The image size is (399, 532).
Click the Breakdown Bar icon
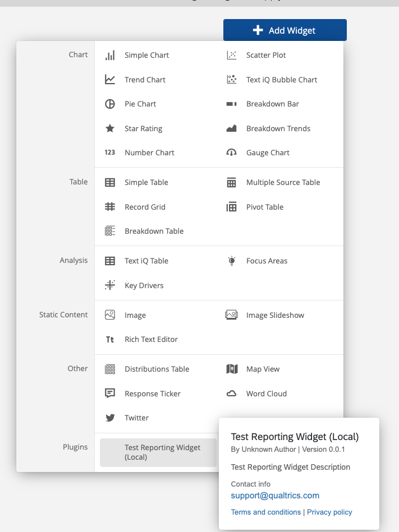(x=232, y=104)
